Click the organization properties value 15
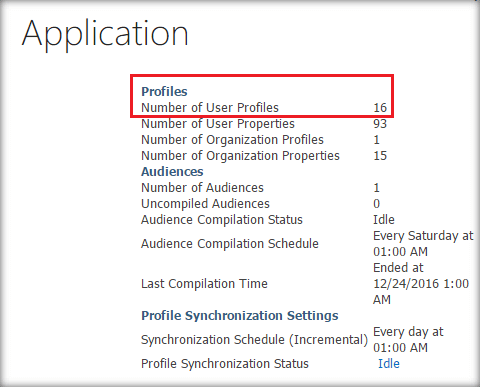The image size is (480, 387). pyautogui.click(x=380, y=156)
